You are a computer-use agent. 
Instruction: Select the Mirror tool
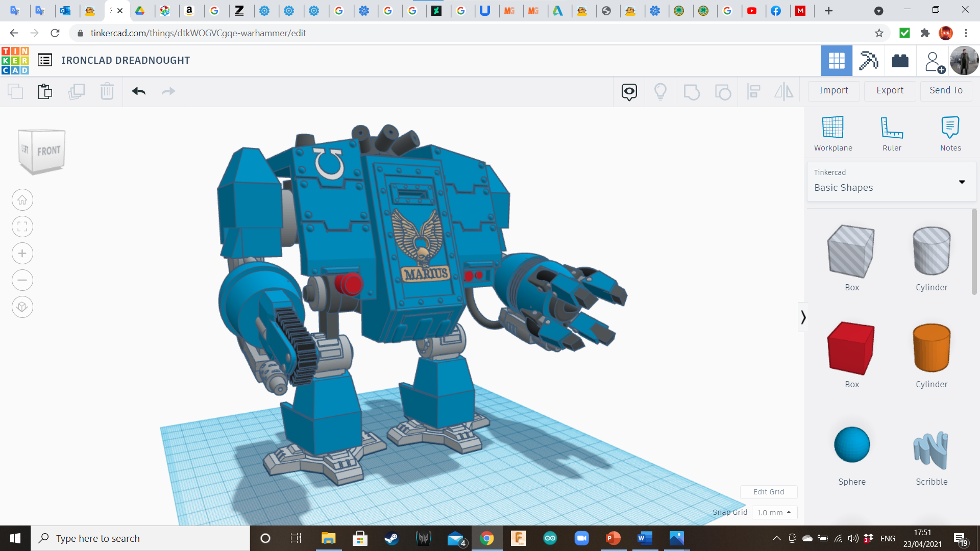tap(783, 91)
